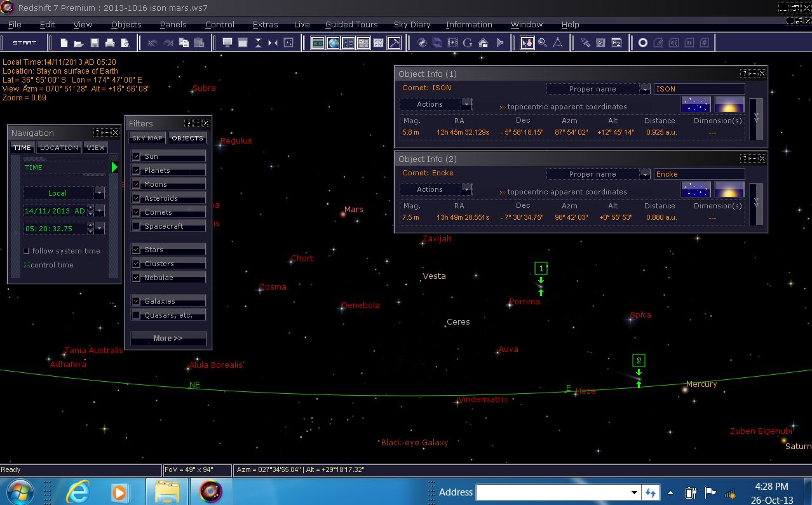Viewport: 812px width, 505px height.
Task: Click the green play time arrow
Action: (114, 167)
